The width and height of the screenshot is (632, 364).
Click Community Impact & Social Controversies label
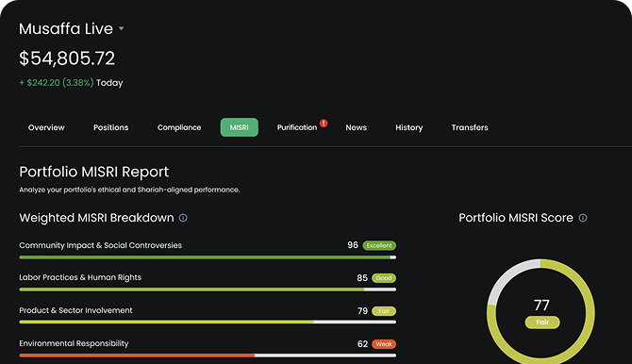[x=100, y=245]
